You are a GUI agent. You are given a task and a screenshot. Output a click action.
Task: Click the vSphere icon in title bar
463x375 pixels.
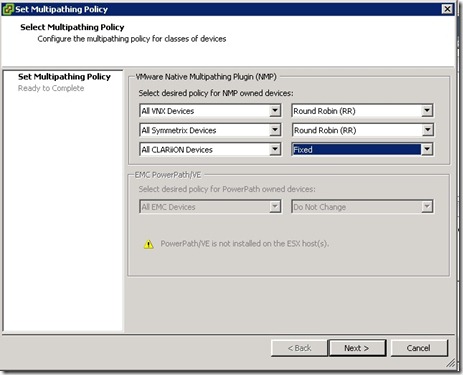(x=8, y=9)
